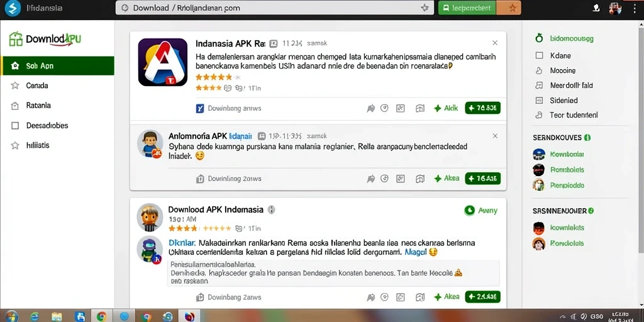
Task: Open the Sob Apn sidebar tab
Action: pos(57,65)
